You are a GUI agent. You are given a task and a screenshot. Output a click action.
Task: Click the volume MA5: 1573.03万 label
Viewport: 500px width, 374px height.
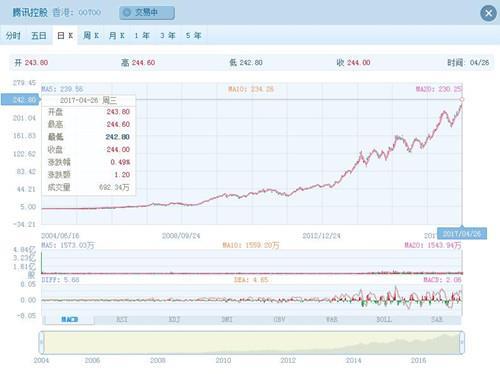(68, 245)
